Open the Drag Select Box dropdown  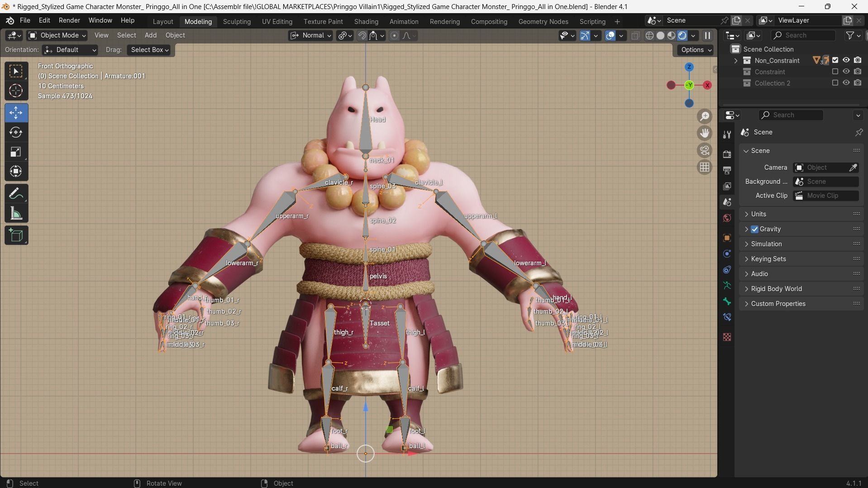coord(149,50)
